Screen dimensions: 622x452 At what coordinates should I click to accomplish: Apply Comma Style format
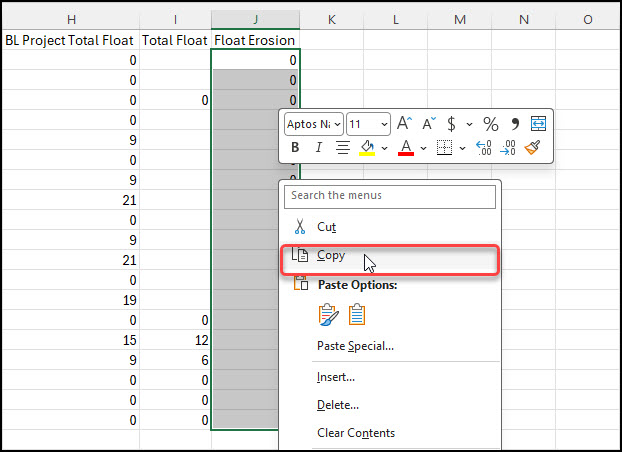(515, 124)
